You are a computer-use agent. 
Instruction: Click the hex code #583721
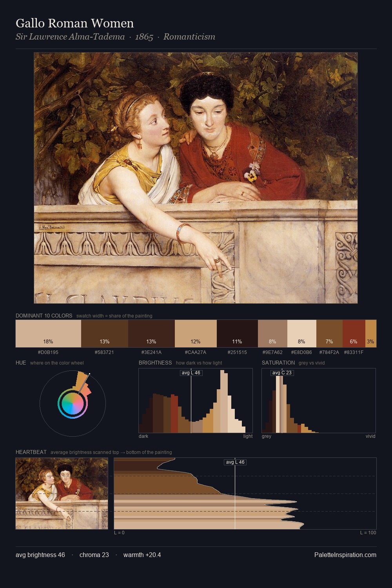105,352
